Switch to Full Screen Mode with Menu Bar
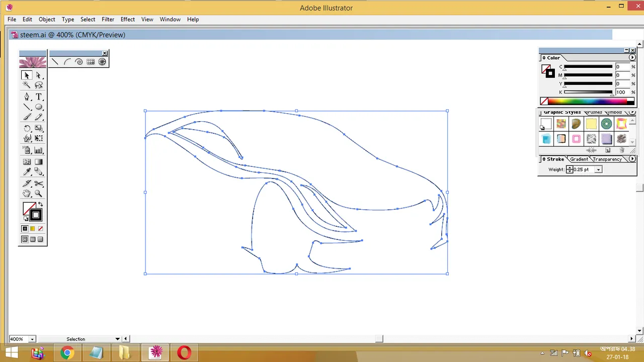644x362 pixels. tap(33, 239)
